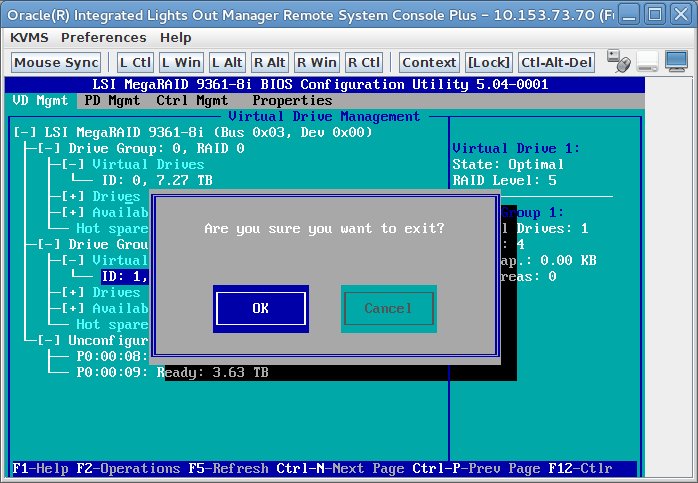Click F5-Refresh in the bottom bar

coord(228,469)
